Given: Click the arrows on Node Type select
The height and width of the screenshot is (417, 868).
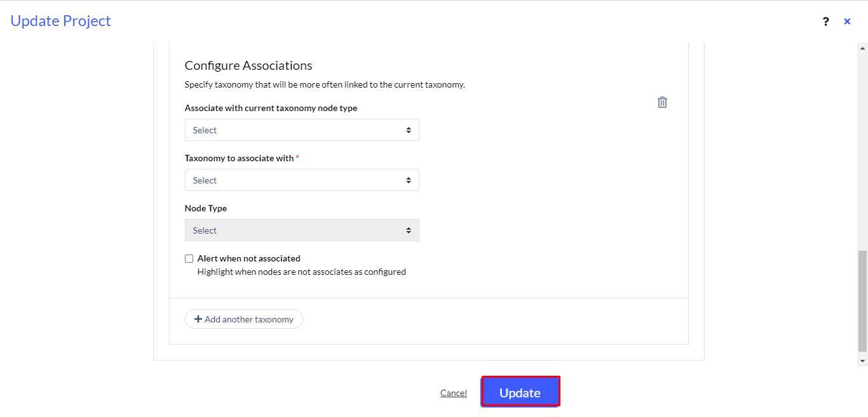Looking at the screenshot, I should pos(409,230).
